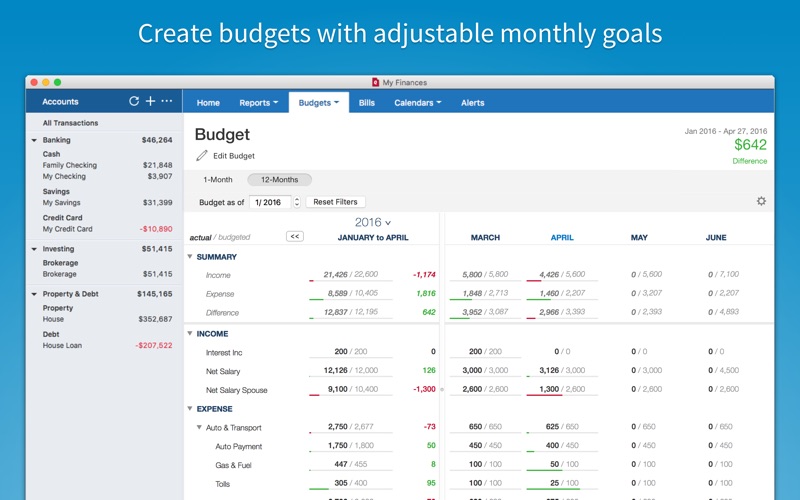Open the Reports menu

[x=259, y=103]
